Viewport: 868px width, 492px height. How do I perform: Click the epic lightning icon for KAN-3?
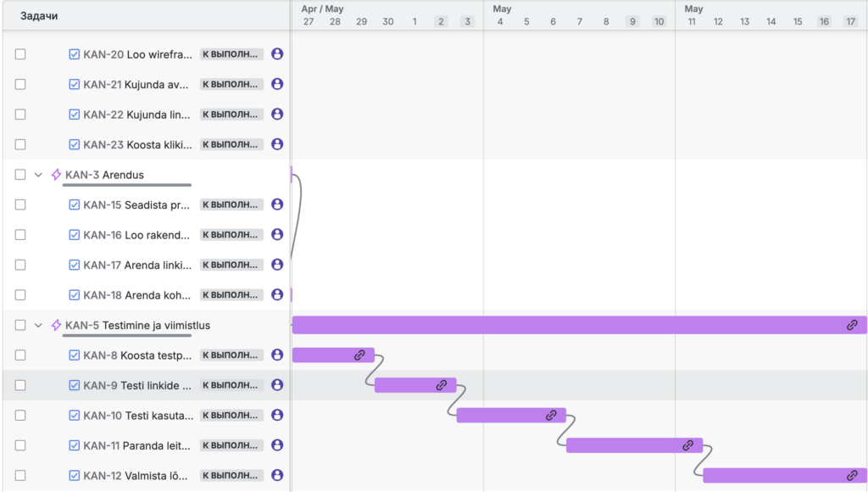(57, 175)
